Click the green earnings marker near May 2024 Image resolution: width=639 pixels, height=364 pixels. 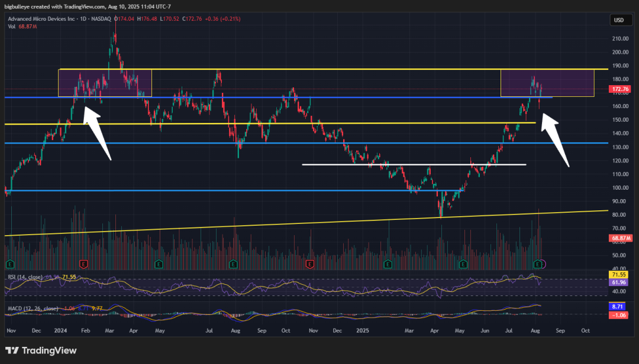point(159,264)
